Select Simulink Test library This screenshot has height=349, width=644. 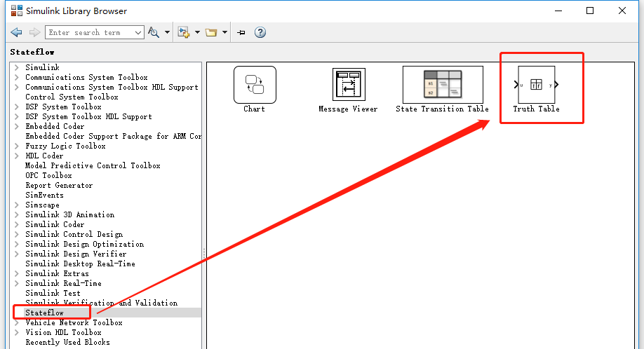(53, 293)
